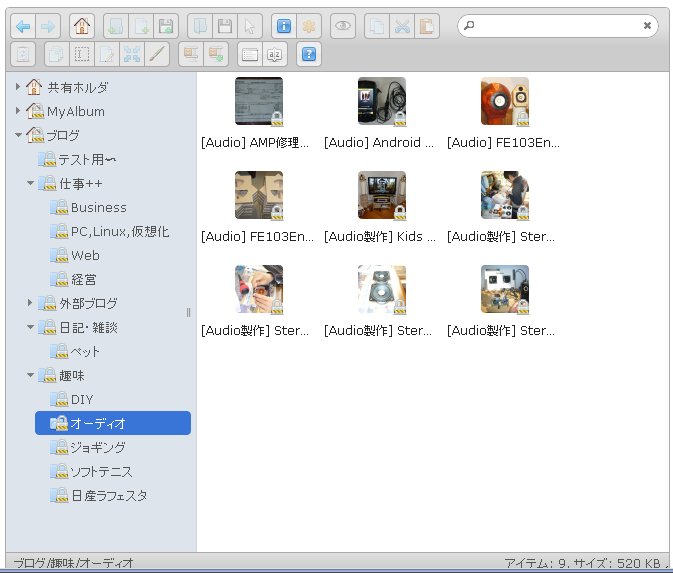This screenshot has height=573, width=673.
Task: Select the [Audio製作] Kids thumbnail
Action: click(x=381, y=195)
